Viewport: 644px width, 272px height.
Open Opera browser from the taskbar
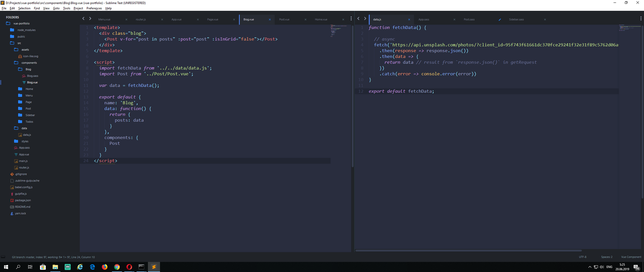coord(129,267)
